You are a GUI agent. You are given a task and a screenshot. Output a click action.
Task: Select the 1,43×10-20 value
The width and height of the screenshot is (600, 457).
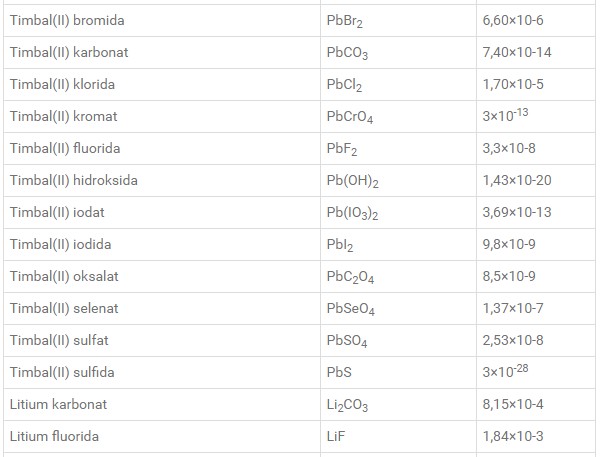pos(517,180)
